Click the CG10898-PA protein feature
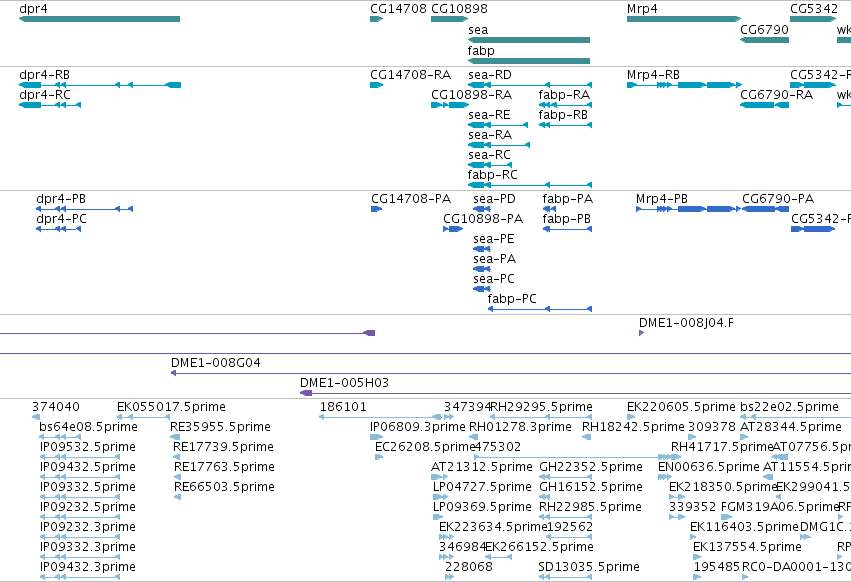The image size is (851, 582). 453,229
